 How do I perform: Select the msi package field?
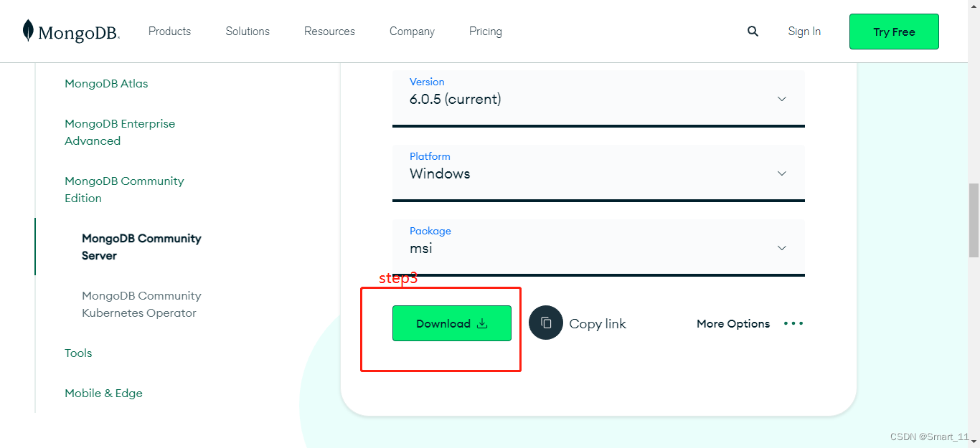598,248
